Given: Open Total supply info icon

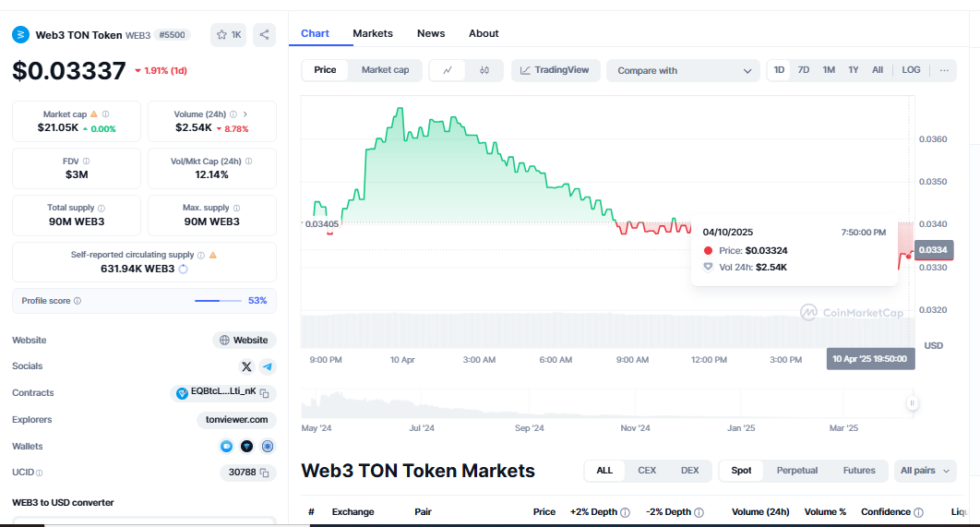Looking at the screenshot, I should tap(102, 209).
